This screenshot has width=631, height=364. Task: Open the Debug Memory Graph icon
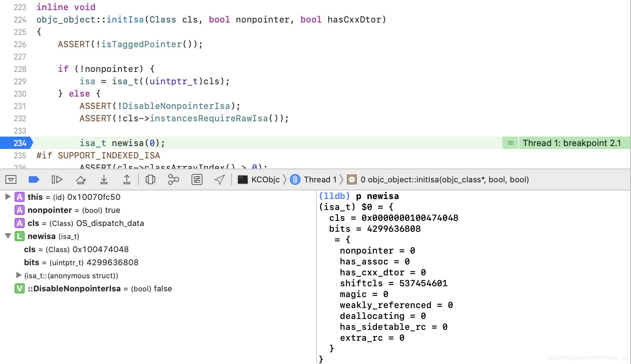174,179
